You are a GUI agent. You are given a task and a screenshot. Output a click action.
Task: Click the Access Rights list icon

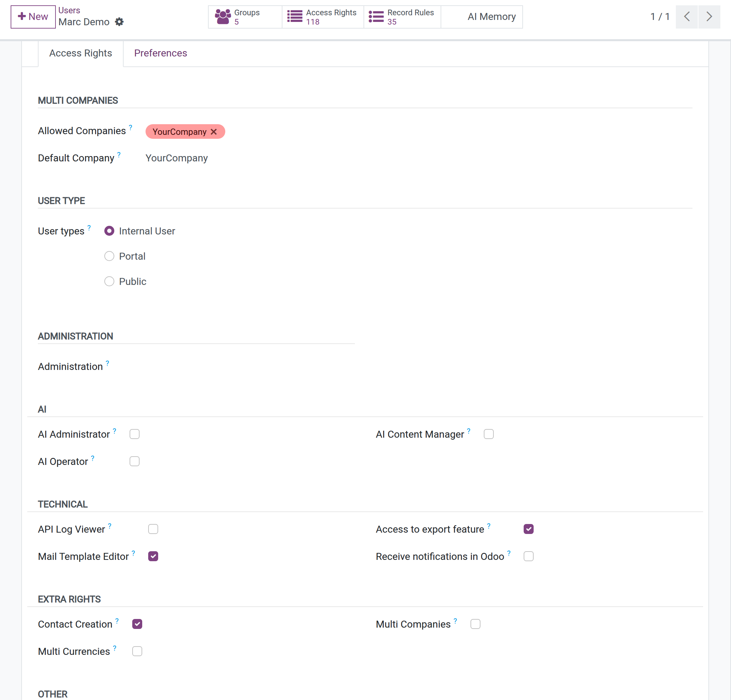pos(295,17)
